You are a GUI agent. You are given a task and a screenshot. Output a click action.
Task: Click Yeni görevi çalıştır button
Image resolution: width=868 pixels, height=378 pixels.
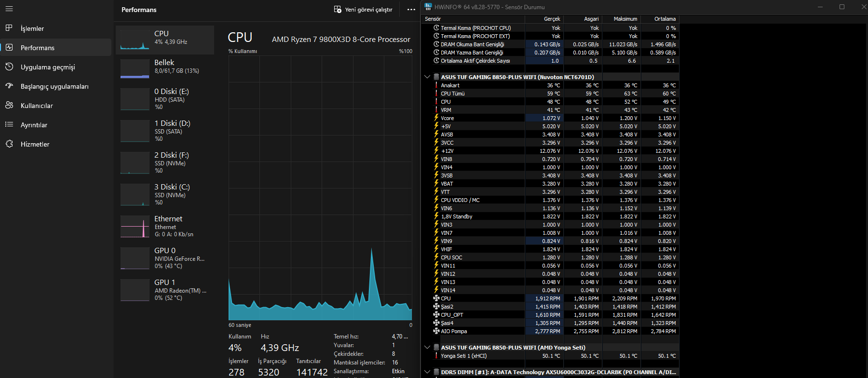(363, 10)
